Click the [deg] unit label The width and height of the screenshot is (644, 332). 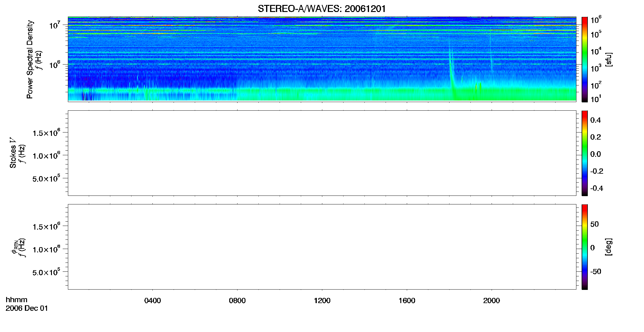609,247
